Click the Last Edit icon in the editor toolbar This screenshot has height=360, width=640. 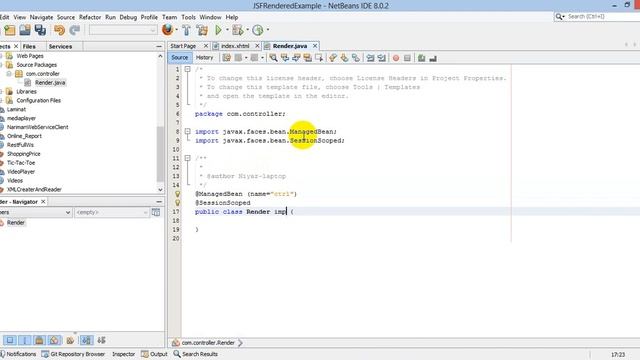[x=227, y=58]
